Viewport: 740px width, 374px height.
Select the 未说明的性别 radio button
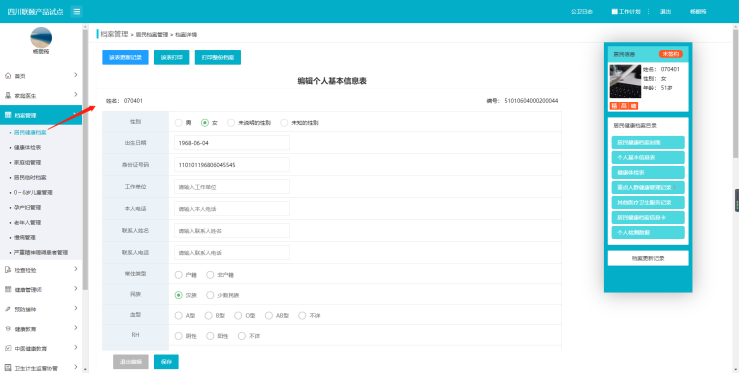pos(231,123)
